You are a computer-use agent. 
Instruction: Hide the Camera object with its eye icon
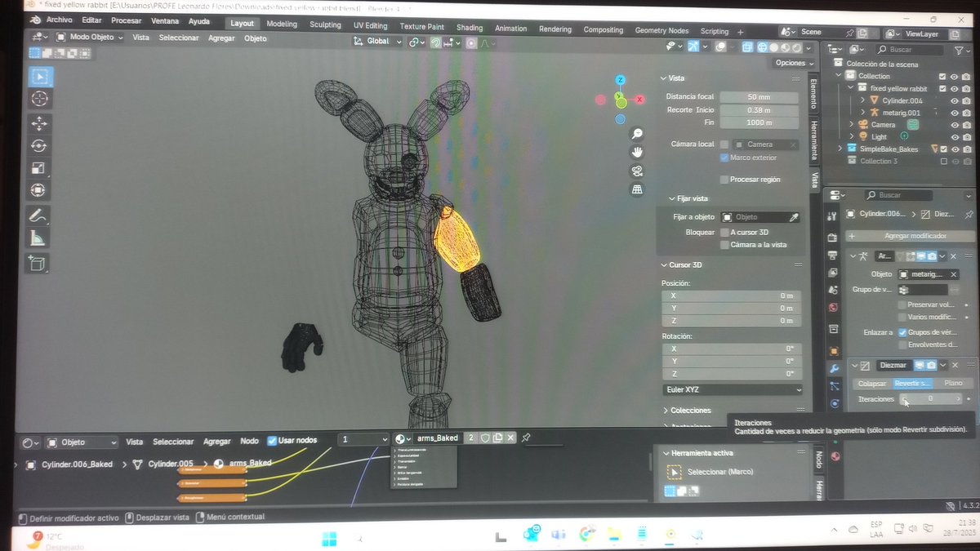pyautogui.click(x=955, y=125)
